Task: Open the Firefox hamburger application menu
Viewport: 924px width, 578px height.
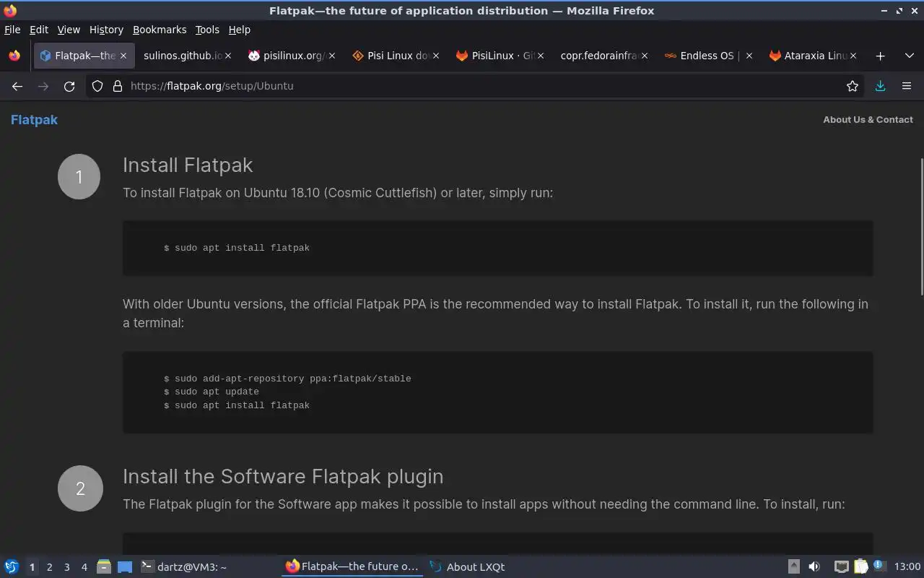Action: point(907,86)
